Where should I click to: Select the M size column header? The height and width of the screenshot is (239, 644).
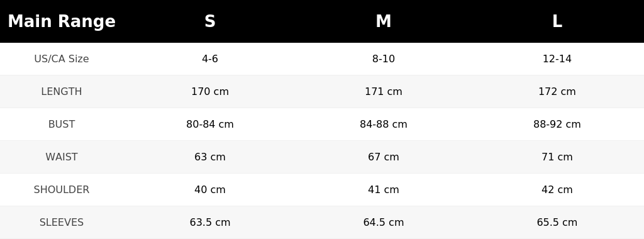coord(384,21)
